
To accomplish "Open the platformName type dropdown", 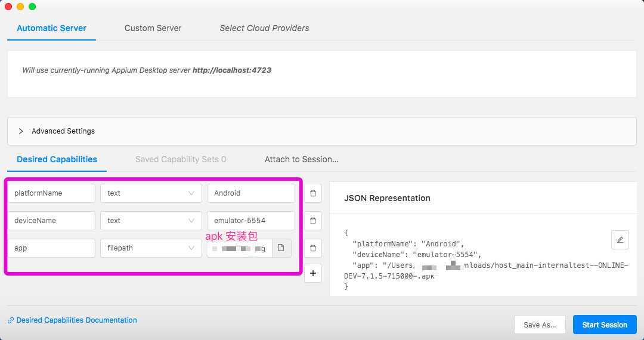I will (151, 193).
